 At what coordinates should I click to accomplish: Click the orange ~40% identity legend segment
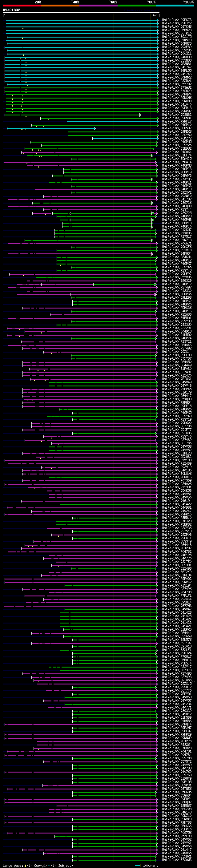[60, 6]
